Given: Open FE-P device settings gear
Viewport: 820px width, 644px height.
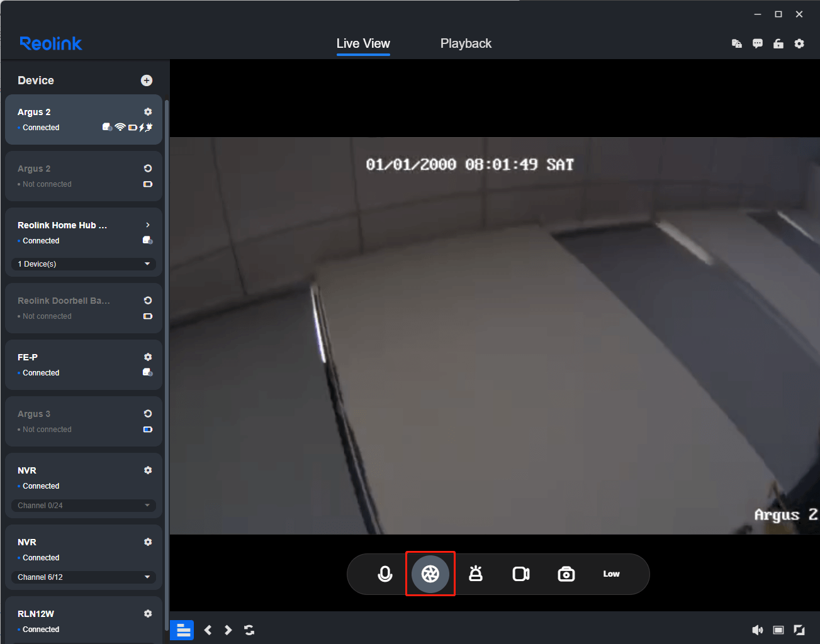Looking at the screenshot, I should pyautogui.click(x=148, y=357).
